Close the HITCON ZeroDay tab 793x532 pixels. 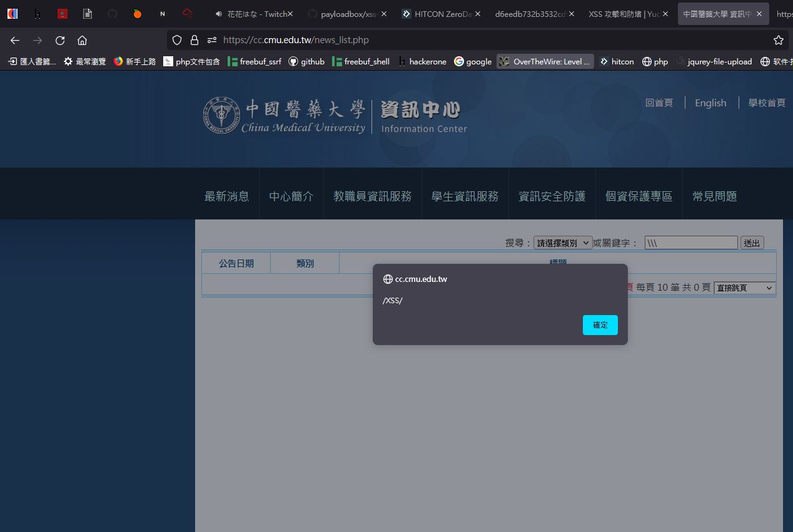click(477, 14)
